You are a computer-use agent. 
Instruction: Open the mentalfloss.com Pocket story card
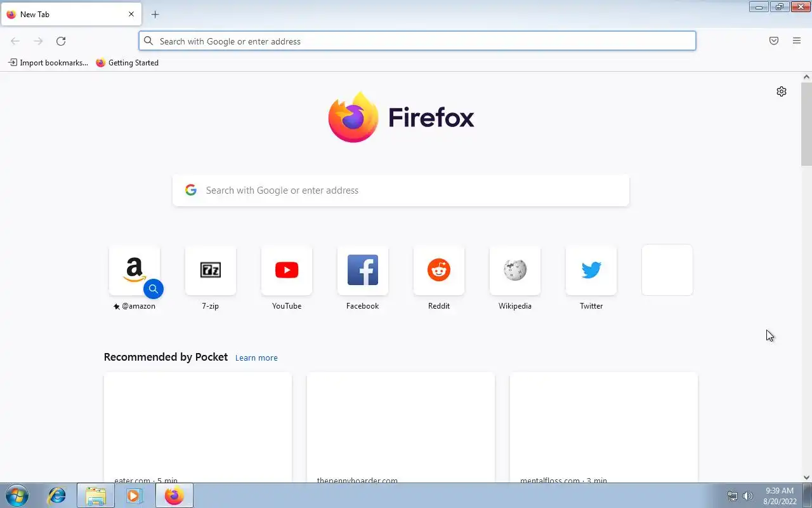[x=604, y=427]
